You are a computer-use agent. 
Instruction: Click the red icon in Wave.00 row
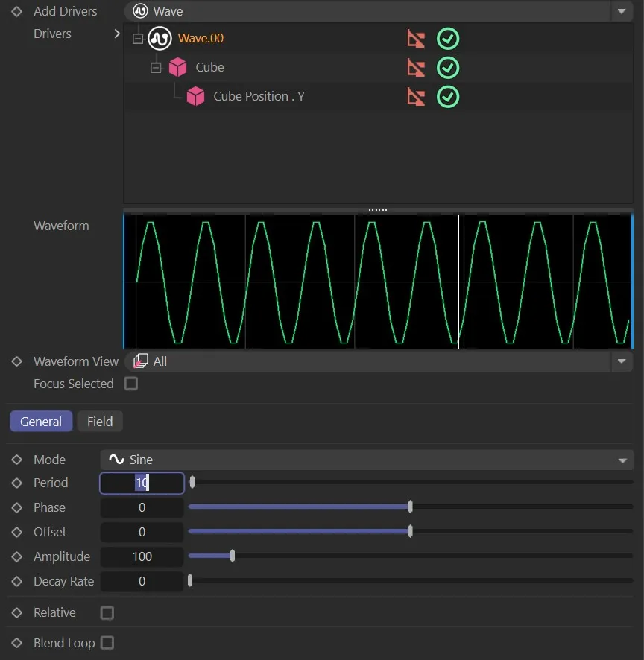[x=415, y=39]
